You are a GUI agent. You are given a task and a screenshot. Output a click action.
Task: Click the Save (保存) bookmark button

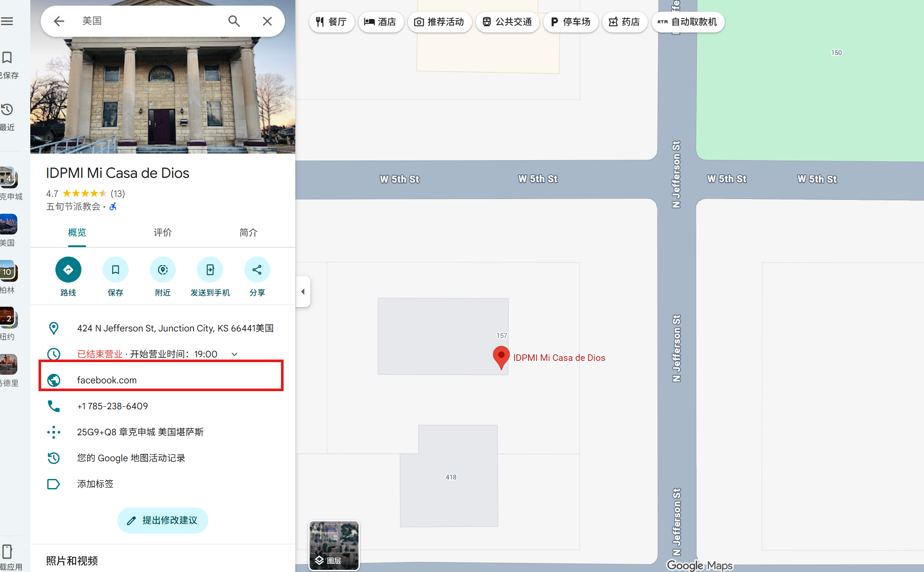115,270
